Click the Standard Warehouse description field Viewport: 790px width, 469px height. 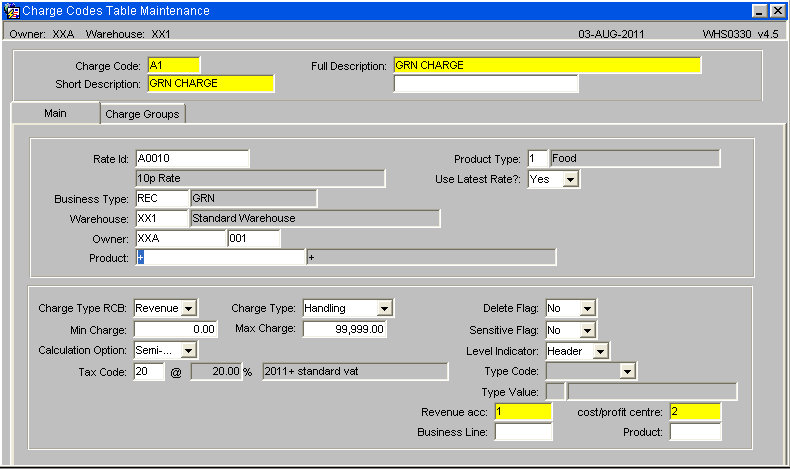[315, 219]
